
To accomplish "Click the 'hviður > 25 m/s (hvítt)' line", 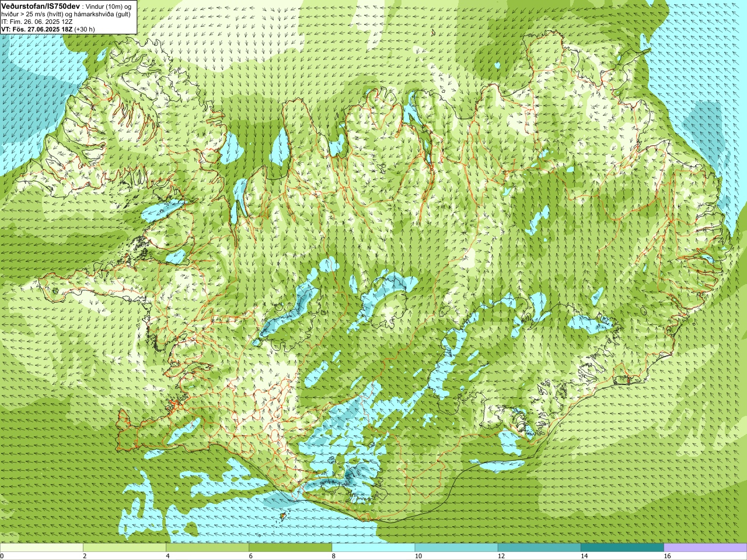I will (x=33, y=15).
